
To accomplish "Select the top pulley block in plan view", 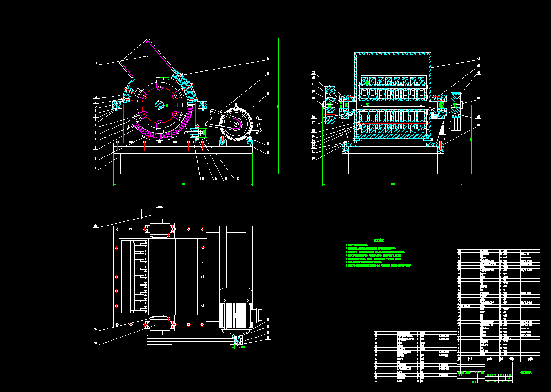I will 159,213.
